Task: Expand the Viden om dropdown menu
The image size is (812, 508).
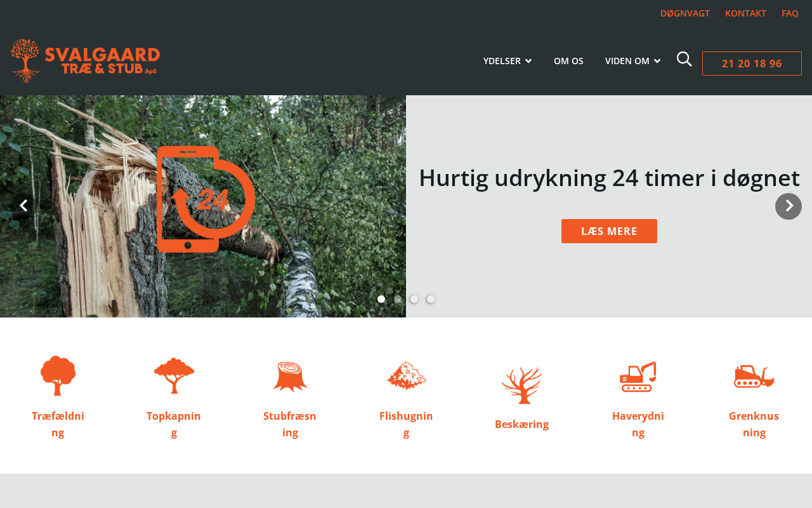Action: (632, 61)
